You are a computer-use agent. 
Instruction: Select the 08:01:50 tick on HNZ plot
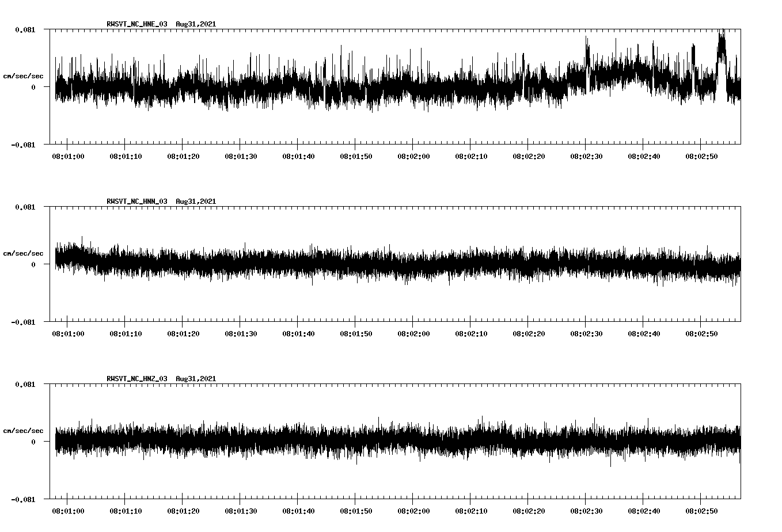pyautogui.click(x=355, y=496)
